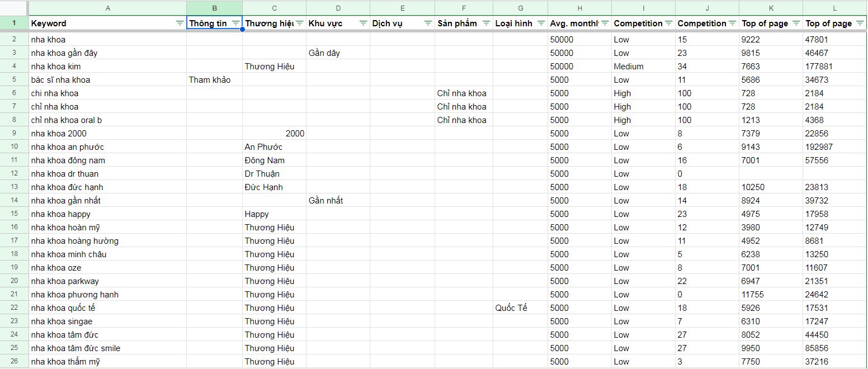Viewport: 868px width, 369px height.
Task: Open the Dịch vụ filter icon
Action: pos(428,23)
